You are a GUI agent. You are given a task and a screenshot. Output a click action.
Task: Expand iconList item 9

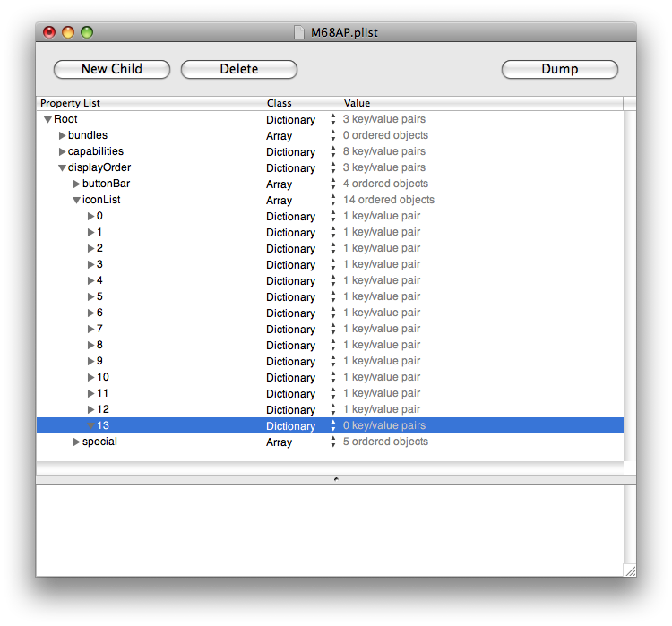click(90, 361)
